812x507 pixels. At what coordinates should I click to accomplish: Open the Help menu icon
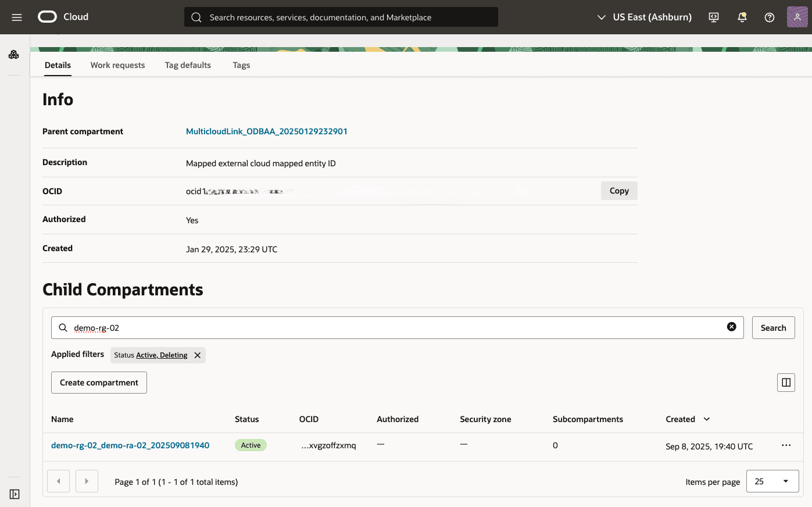point(769,17)
